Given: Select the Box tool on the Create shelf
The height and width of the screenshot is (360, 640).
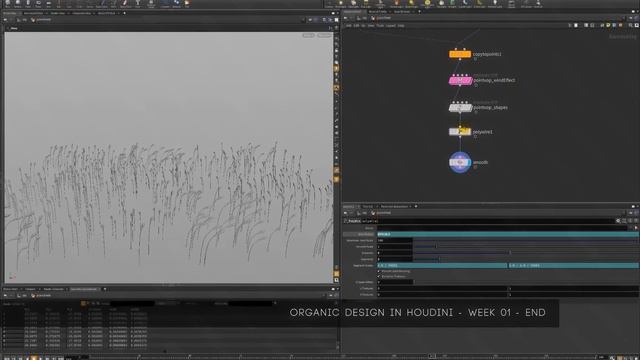Looking at the screenshot, I should (7, 4).
